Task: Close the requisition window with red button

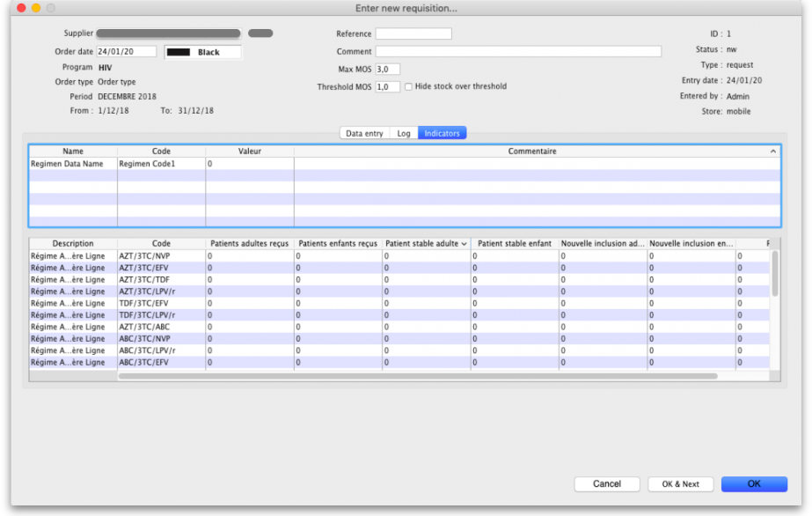Action: (21, 8)
